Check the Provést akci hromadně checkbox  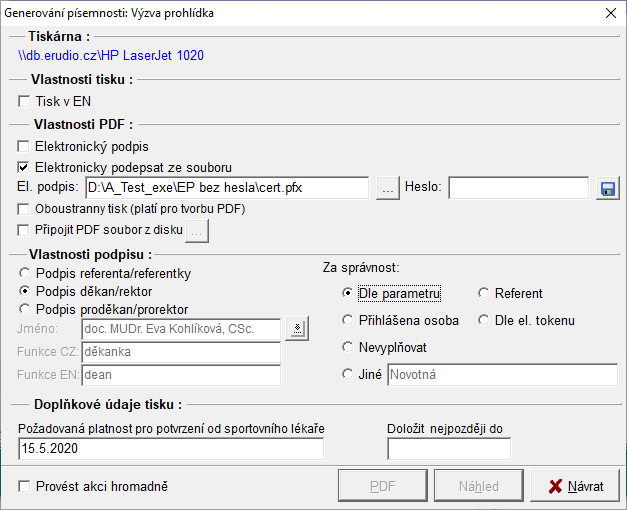point(24,487)
